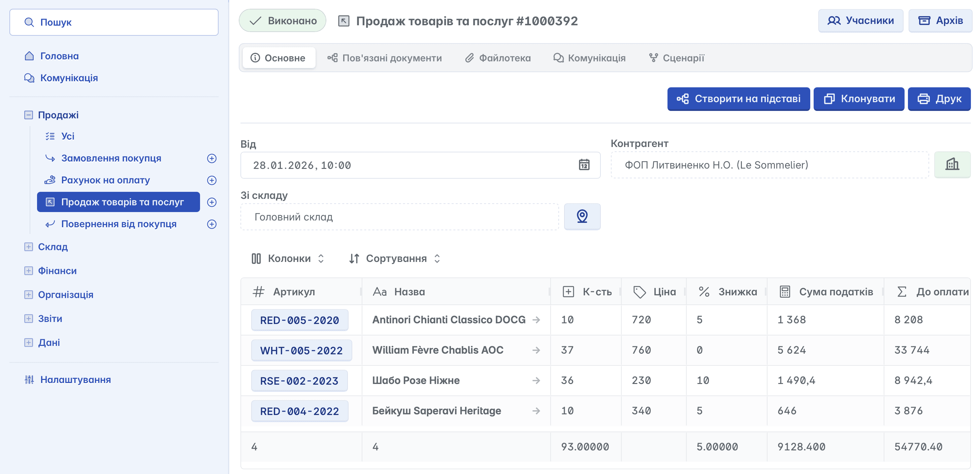
Task: Click article tag RED-005-2020
Action: pos(299,320)
